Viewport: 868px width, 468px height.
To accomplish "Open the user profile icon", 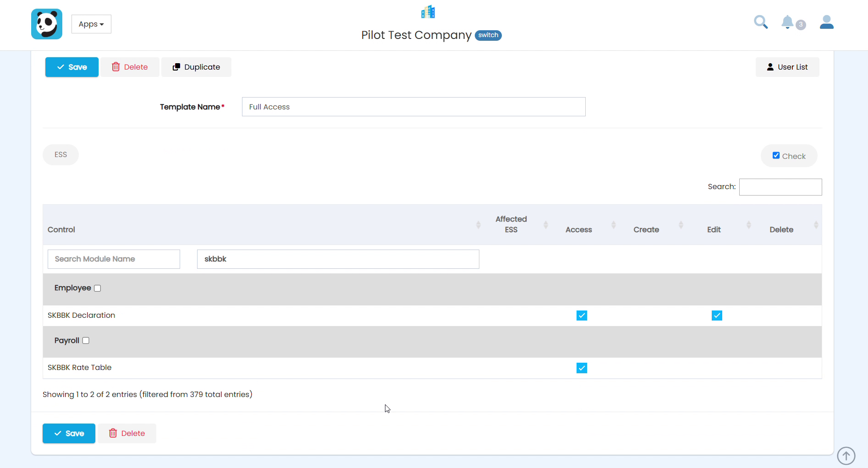I will 827,22.
